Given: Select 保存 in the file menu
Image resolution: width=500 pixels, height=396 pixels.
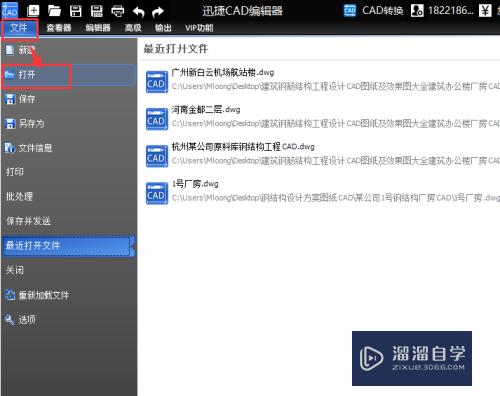Looking at the screenshot, I should click(69, 99).
